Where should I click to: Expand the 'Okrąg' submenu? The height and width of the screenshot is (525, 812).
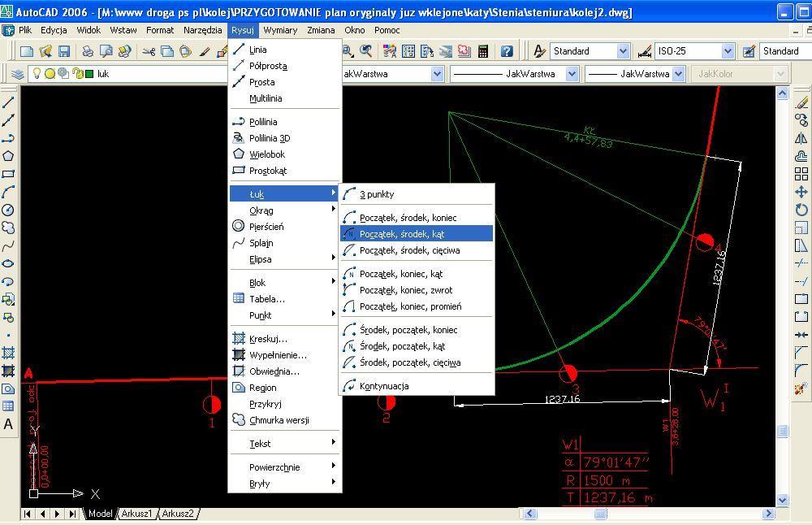point(284,210)
